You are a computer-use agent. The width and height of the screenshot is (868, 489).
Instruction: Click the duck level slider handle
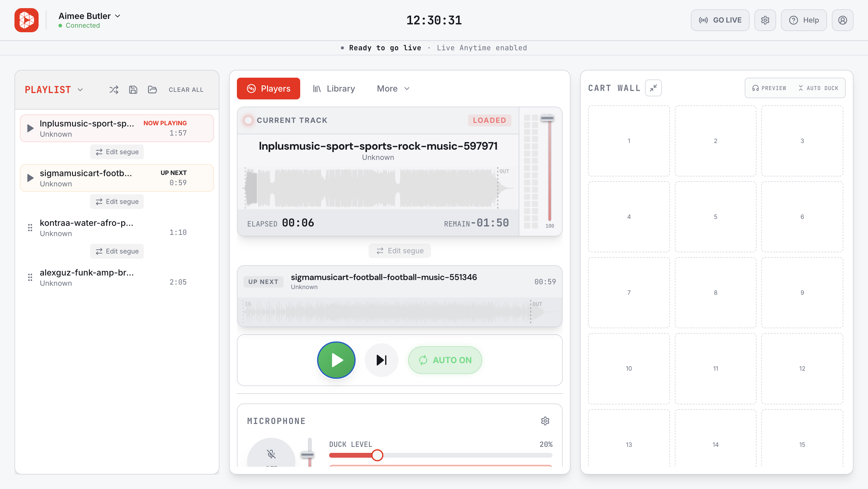(x=377, y=455)
